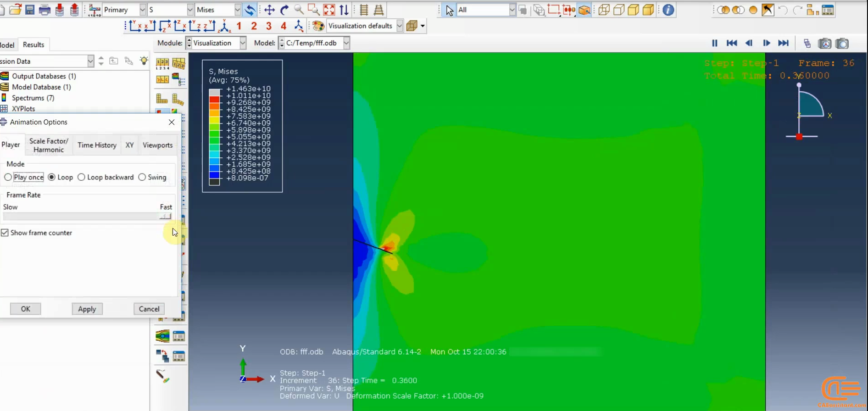Pause the animation

click(714, 43)
